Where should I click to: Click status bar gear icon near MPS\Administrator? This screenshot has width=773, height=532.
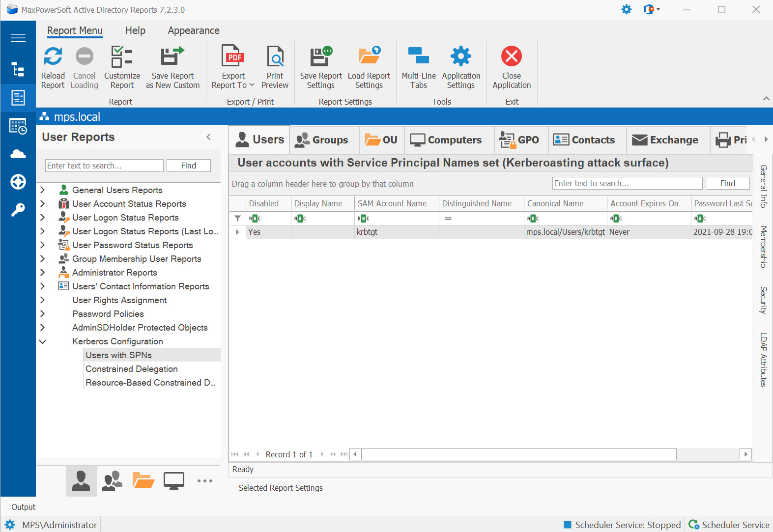pyautogui.click(x=10, y=525)
